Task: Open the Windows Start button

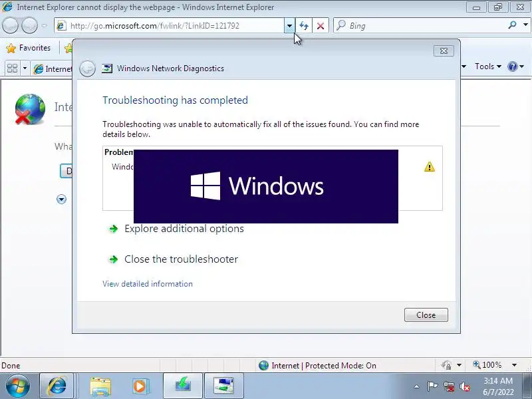Action: 17,386
